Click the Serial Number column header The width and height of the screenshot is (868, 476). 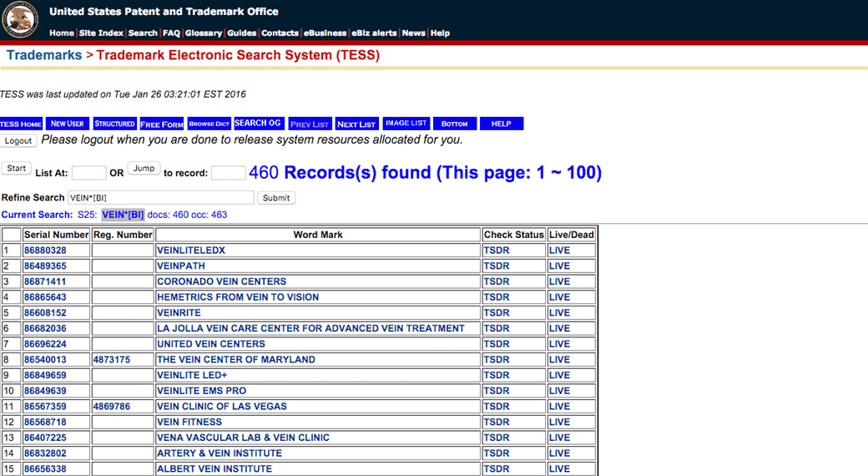[x=56, y=235]
